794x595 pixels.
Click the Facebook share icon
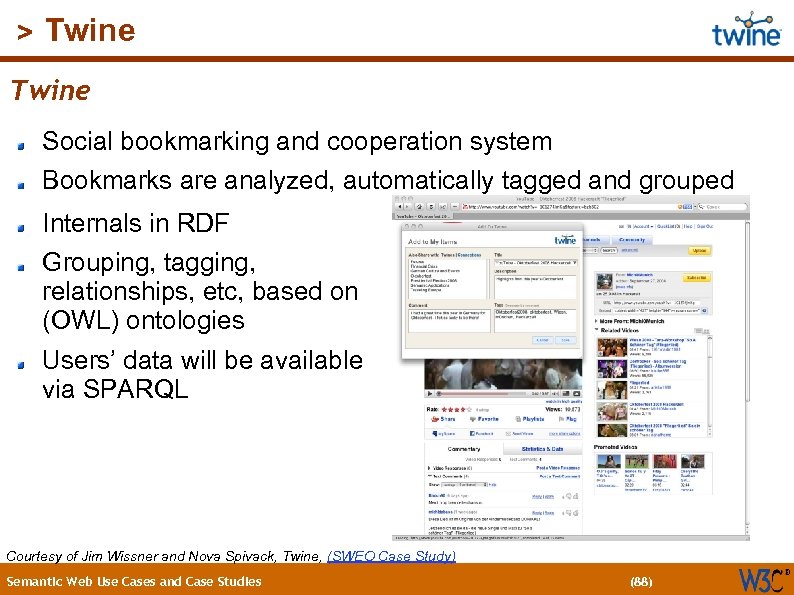coord(472,433)
